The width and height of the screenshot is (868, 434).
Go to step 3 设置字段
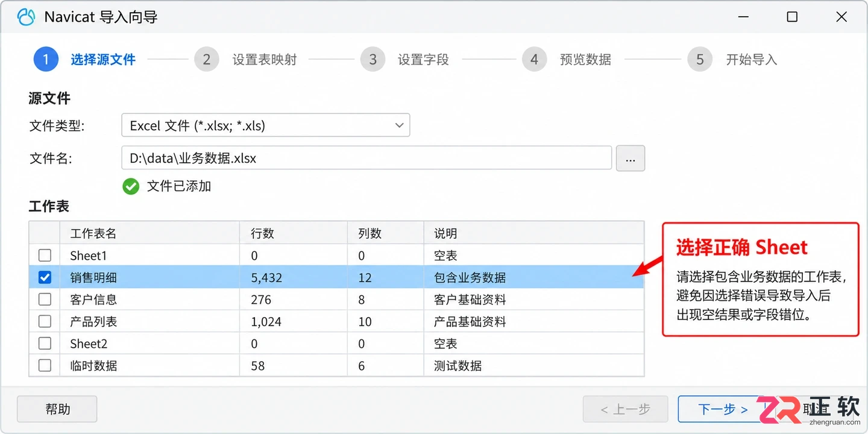(x=404, y=60)
